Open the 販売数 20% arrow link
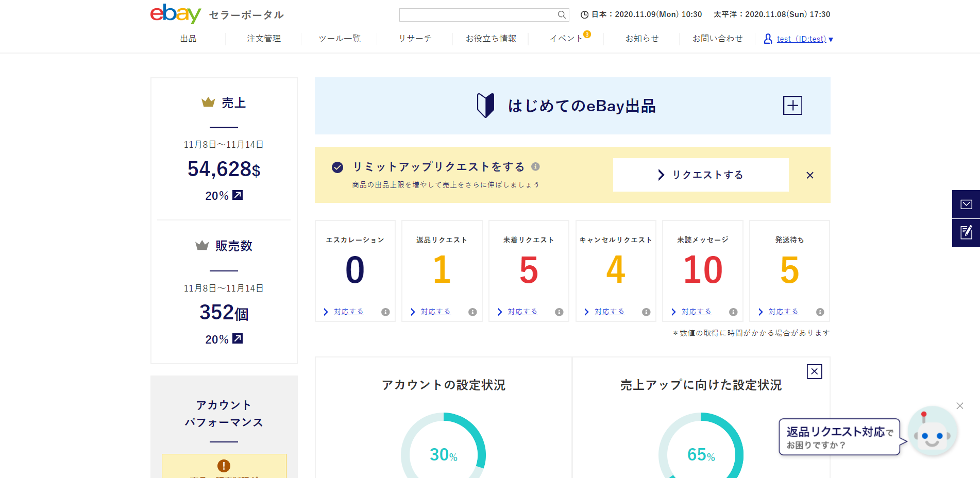Viewport: 980px width, 478px height. tap(238, 338)
